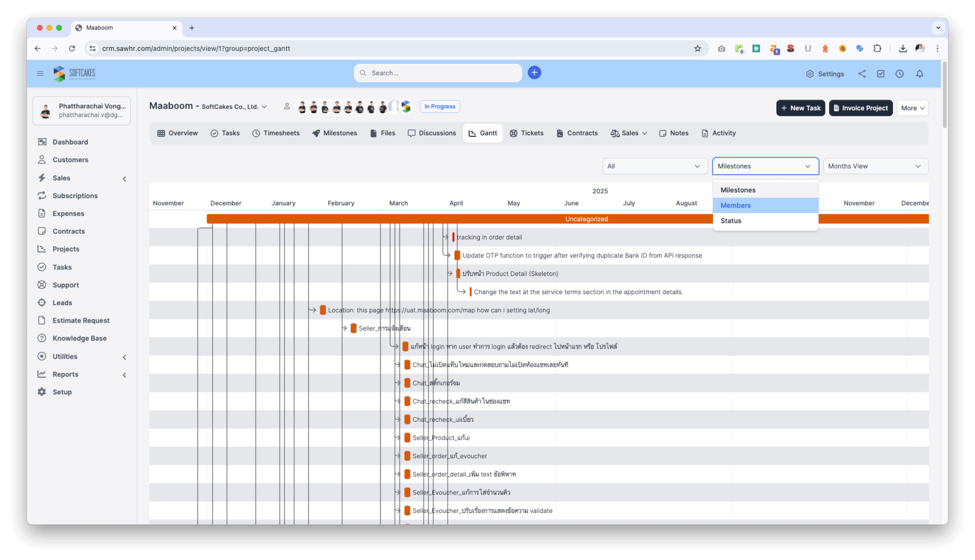975x560 pixels.
Task: Click the blue quick-create plus button
Action: 534,73
